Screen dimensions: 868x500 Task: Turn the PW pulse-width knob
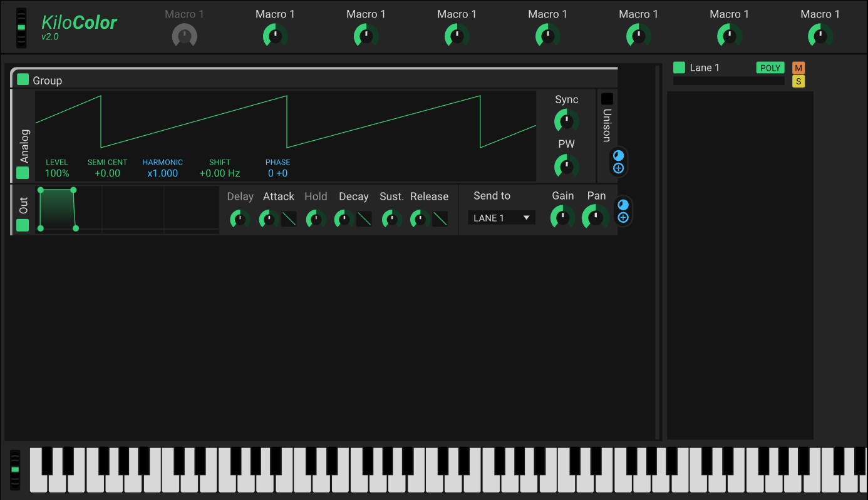tap(566, 165)
